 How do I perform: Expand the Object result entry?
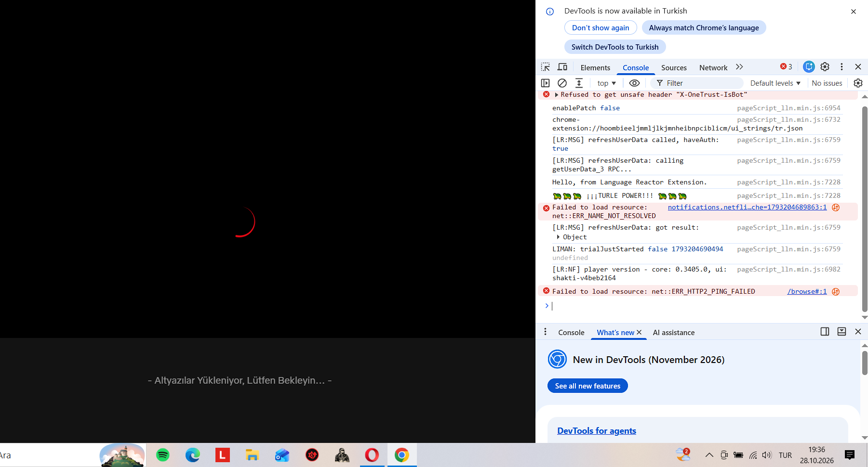tap(558, 237)
